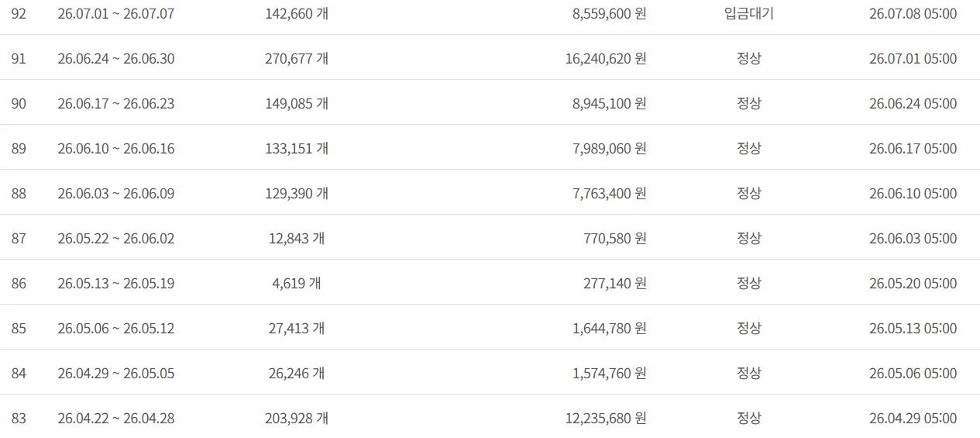Click the amount 12,235,680 원
This screenshot has width=980, height=438.
[x=606, y=418]
